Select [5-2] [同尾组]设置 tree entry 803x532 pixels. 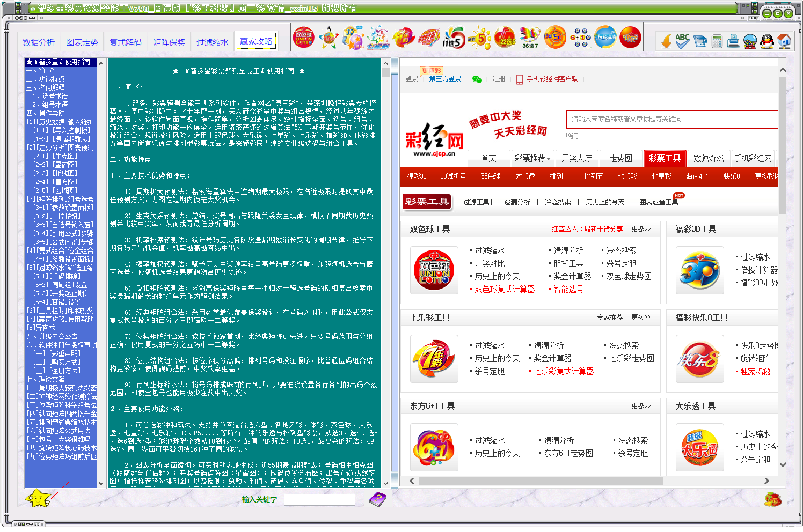[x=60, y=285]
